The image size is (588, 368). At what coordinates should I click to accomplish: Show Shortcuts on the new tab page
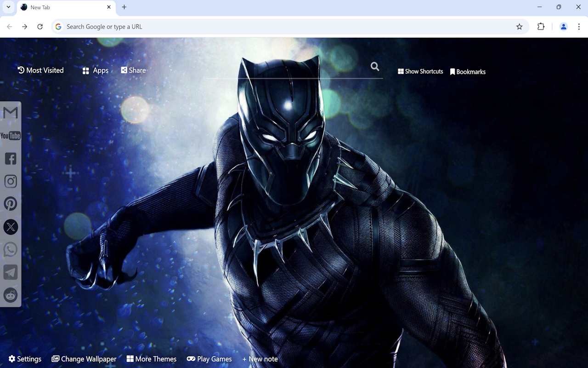point(420,71)
